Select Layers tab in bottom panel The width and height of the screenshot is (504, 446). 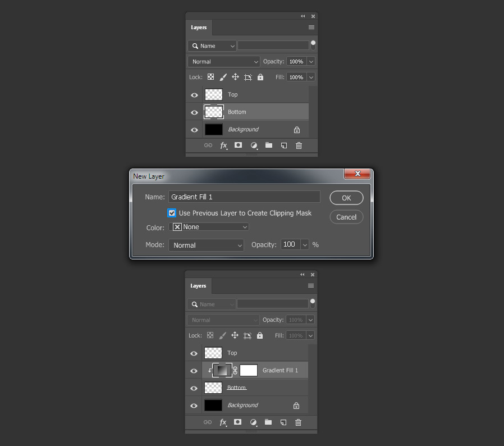pos(198,286)
